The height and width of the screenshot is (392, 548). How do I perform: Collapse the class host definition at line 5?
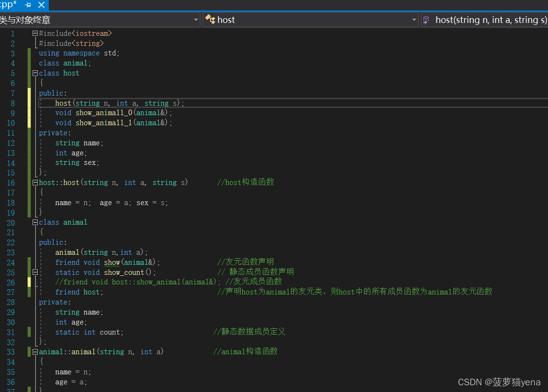click(35, 73)
